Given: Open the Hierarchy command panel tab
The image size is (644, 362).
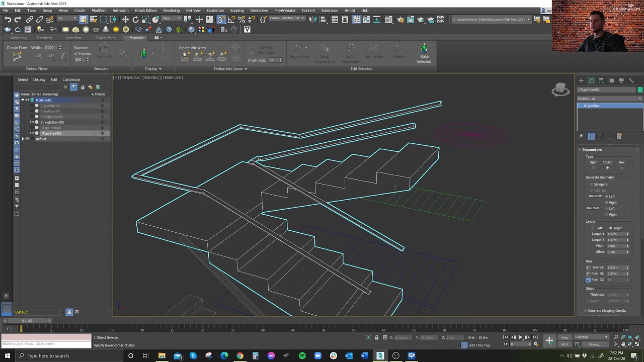Looking at the screenshot, I should click(x=601, y=80).
